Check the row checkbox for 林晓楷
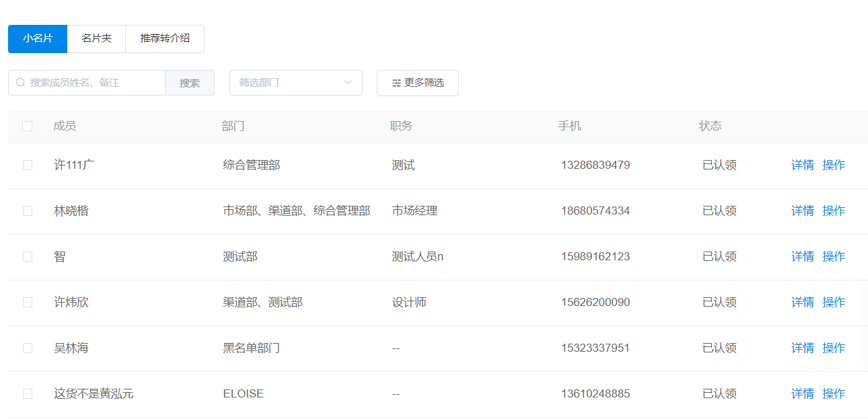The height and width of the screenshot is (419, 868). pyautogui.click(x=28, y=211)
